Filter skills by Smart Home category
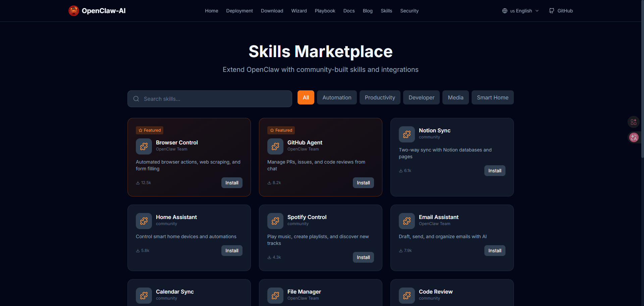This screenshot has height=306, width=644. click(x=492, y=97)
